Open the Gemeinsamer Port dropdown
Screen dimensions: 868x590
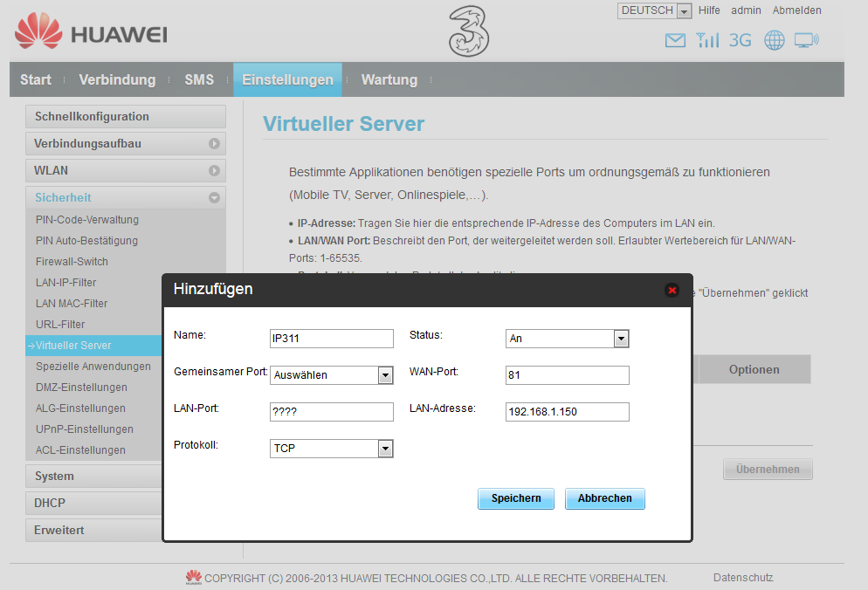point(332,375)
